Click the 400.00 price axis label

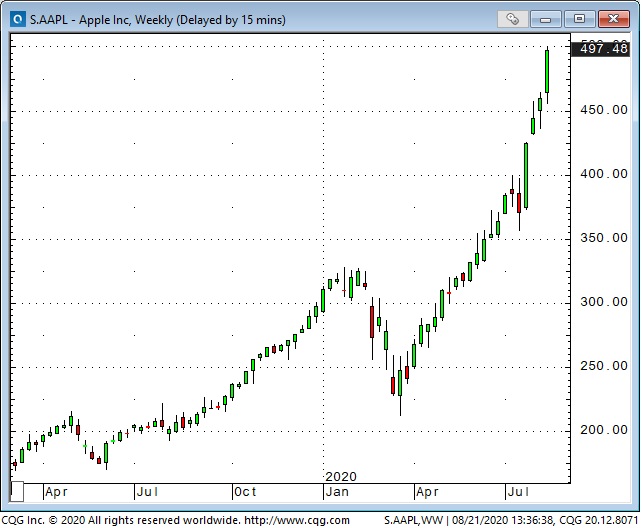[x=604, y=174]
